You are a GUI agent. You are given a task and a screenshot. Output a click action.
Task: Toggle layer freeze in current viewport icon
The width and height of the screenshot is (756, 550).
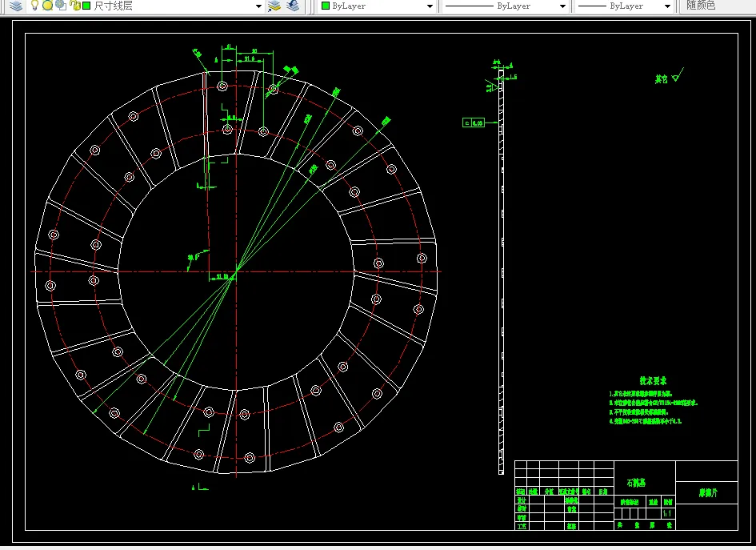click(x=60, y=6)
